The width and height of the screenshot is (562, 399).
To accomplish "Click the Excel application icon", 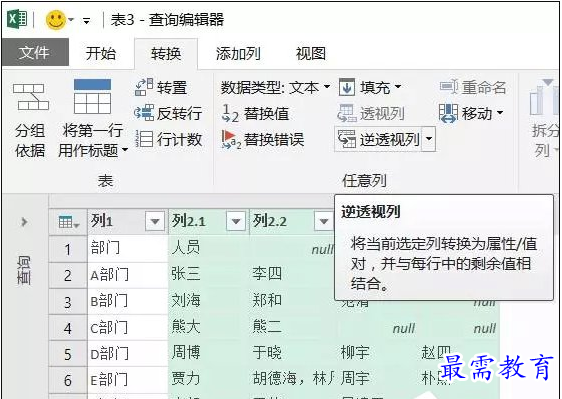I will pos(18,19).
